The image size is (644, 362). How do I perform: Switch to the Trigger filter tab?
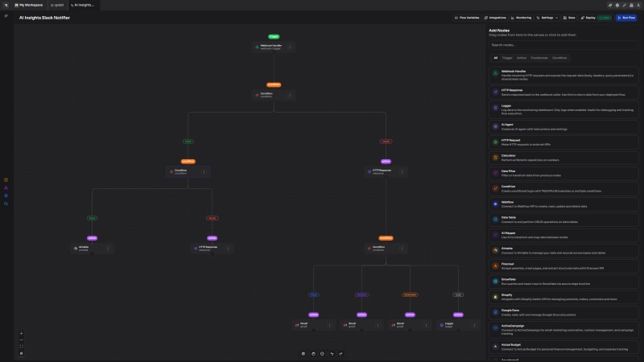tap(507, 58)
